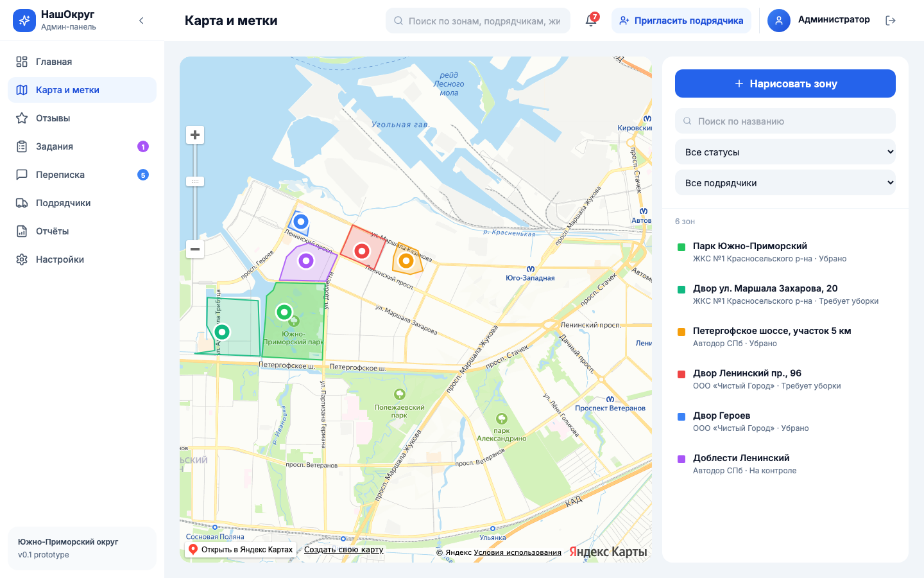Open notifications bell with badge 7
Screen dimensions: 924x578
(591, 21)
